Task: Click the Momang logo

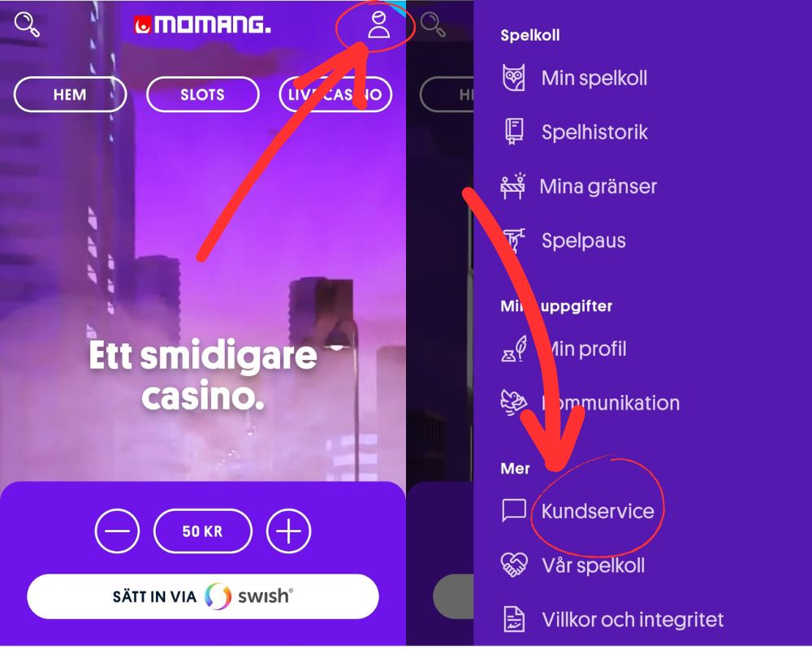Action: (x=202, y=24)
